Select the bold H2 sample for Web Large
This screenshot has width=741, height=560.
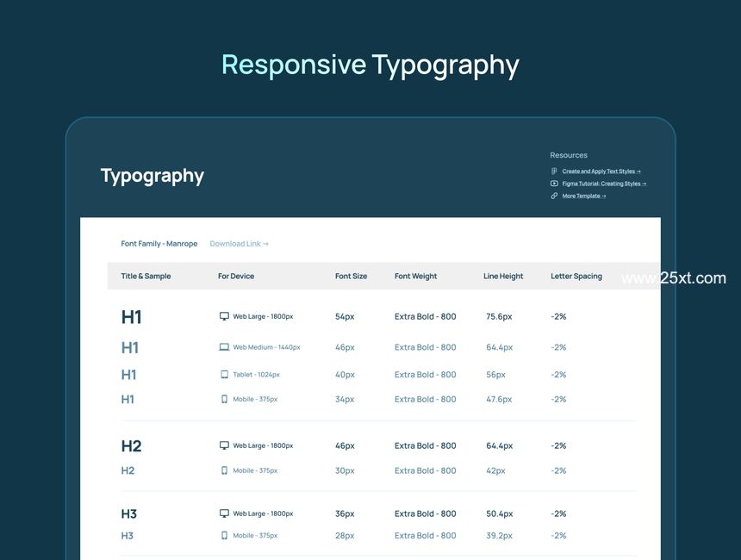pos(131,446)
